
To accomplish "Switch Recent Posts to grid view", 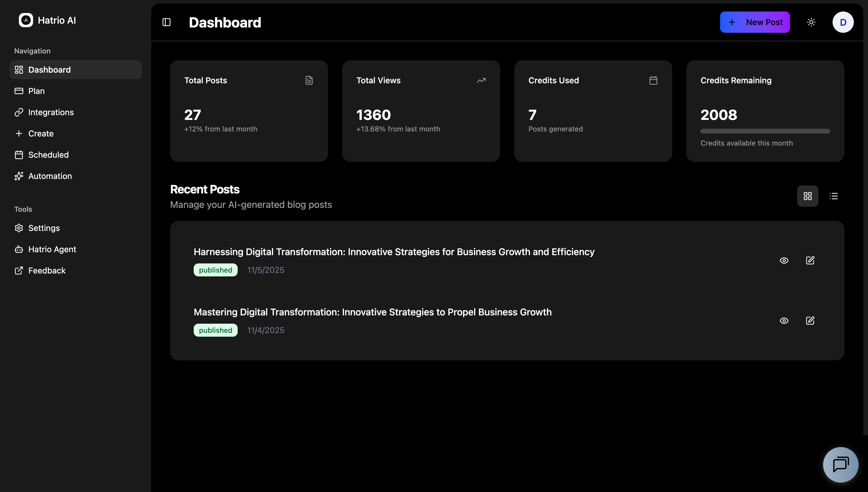I will [x=807, y=196].
